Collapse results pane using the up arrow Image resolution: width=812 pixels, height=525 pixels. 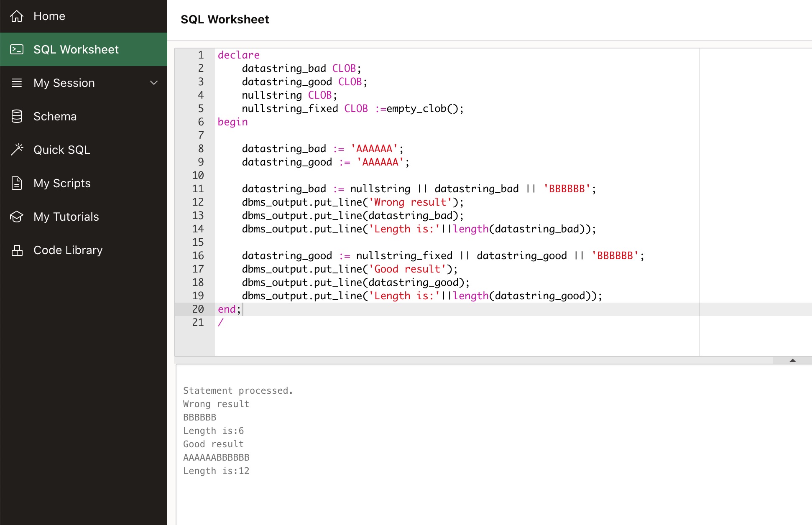(x=792, y=360)
